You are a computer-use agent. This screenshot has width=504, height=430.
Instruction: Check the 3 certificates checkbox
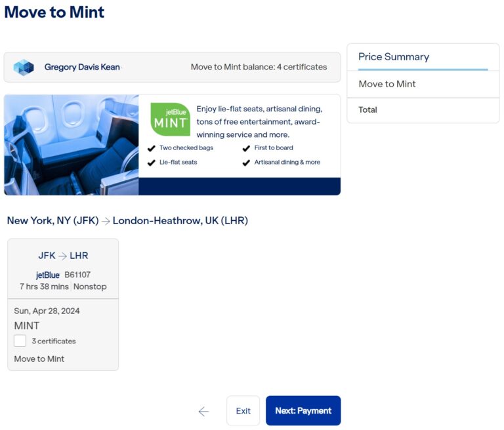pos(20,341)
